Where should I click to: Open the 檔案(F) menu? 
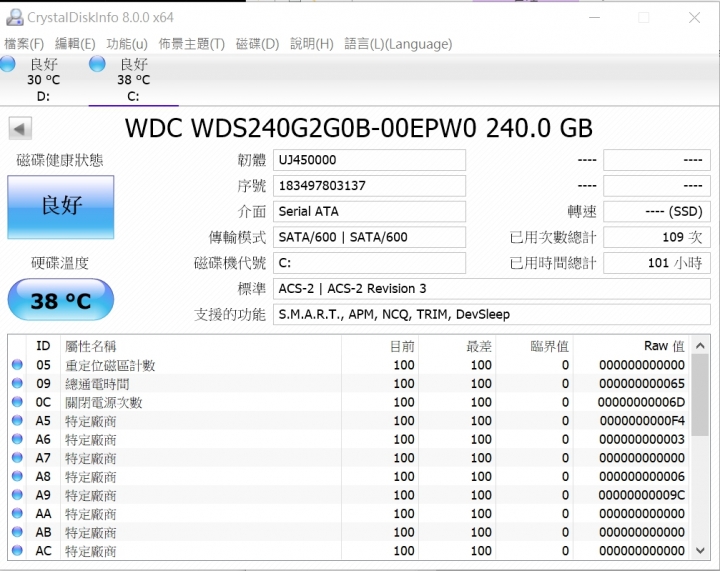click(x=24, y=44)
